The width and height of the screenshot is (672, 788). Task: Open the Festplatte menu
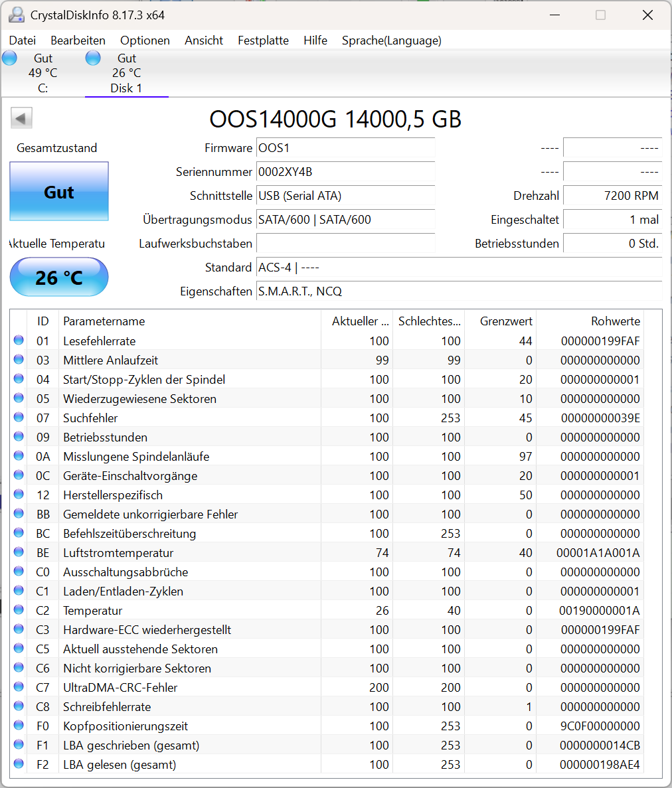pos(264,40)
